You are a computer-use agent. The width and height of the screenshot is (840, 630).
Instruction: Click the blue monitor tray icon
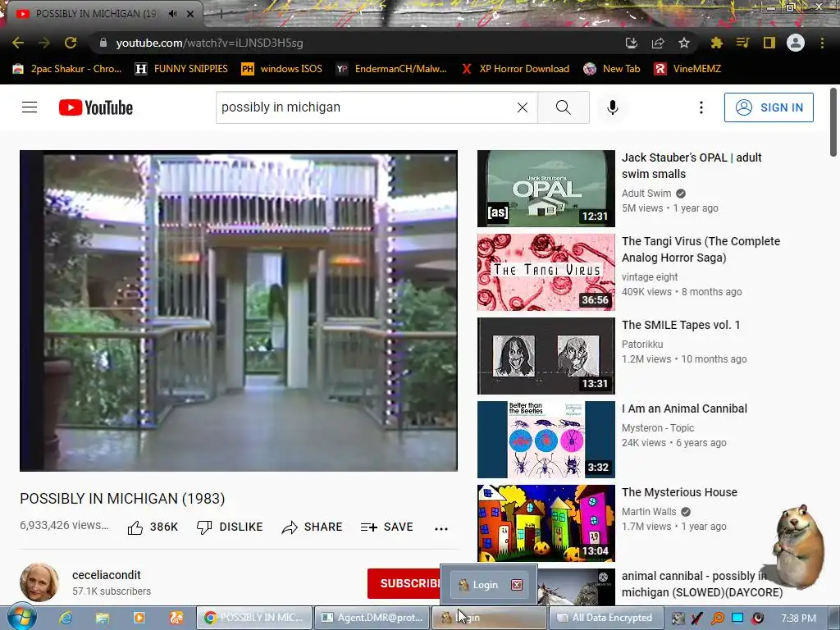(737, 618)
